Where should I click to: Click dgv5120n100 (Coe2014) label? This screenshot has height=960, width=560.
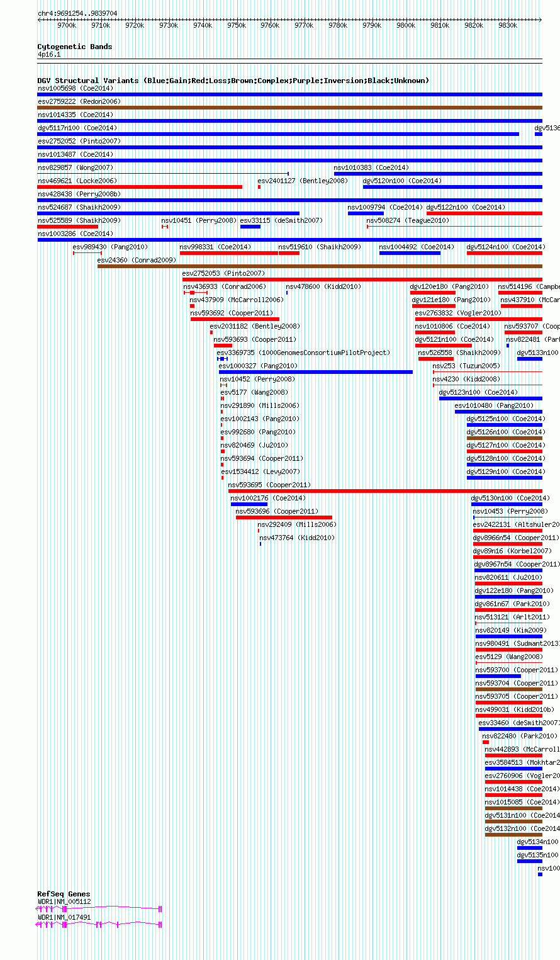click(x=403, y=181)
